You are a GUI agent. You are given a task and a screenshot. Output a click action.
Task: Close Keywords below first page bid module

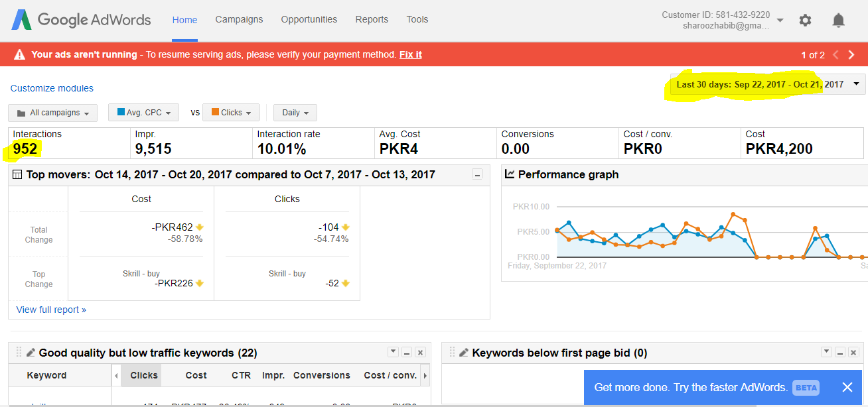853,353
